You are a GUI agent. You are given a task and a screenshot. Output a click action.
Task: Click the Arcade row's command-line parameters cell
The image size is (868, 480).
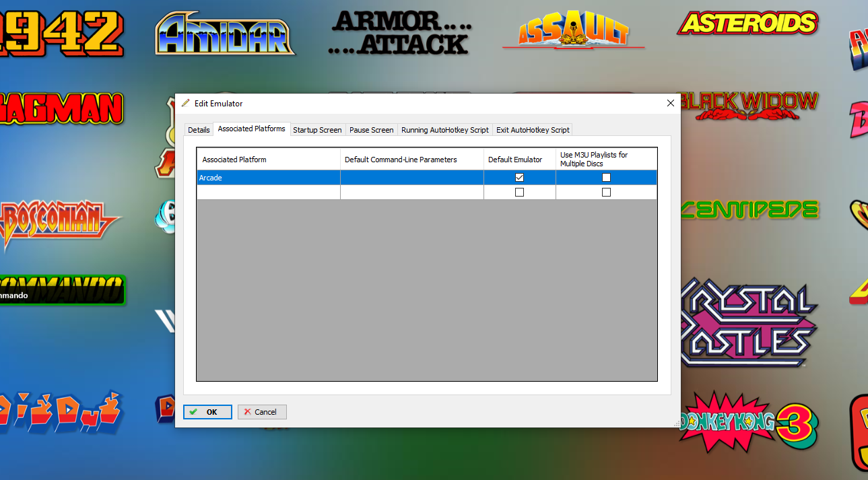coord(412,178)
